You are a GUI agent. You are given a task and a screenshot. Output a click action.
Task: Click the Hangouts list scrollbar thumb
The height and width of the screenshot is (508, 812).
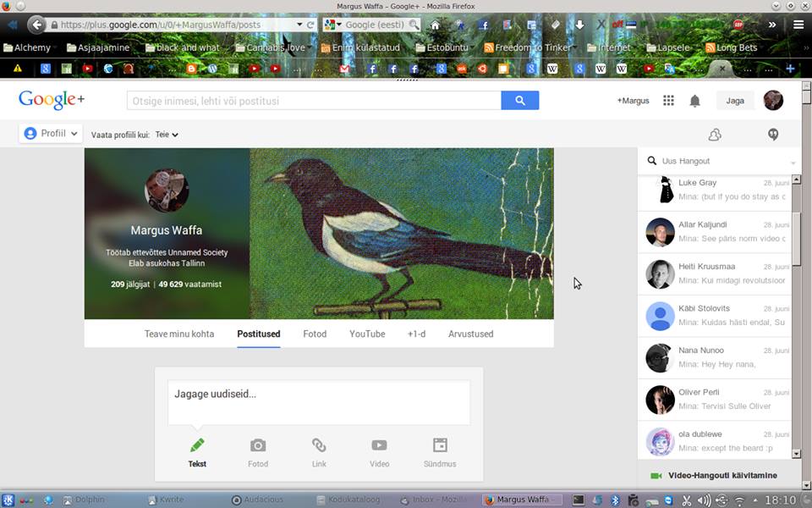pyautogui.click(x=797, y=239)
